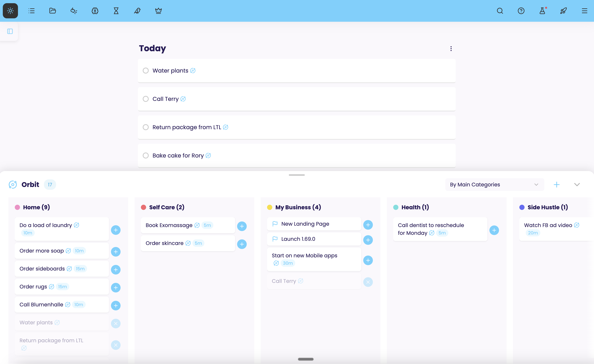Open the crown icon in toolbar
The image size is (594, 364).
point(158,11)
